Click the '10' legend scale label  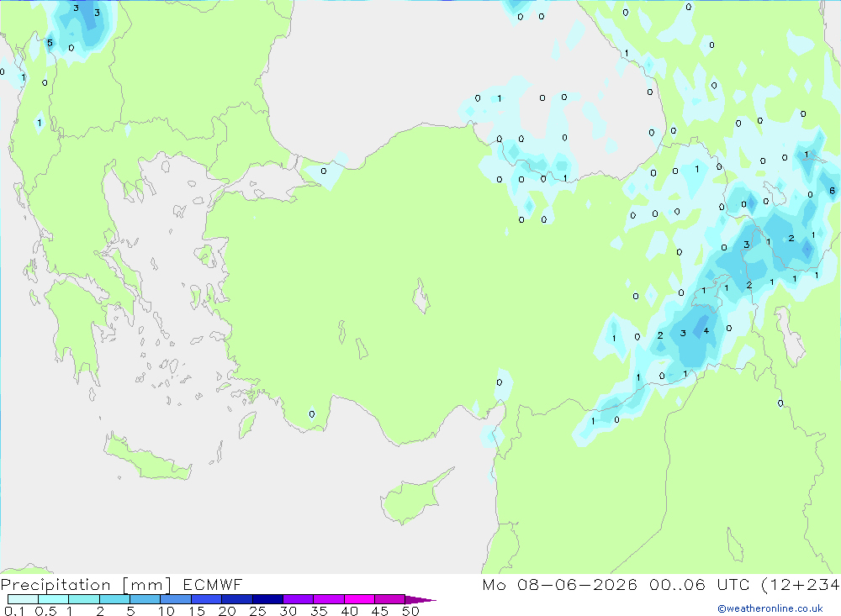pyautogui.click(x=166, y=611)
